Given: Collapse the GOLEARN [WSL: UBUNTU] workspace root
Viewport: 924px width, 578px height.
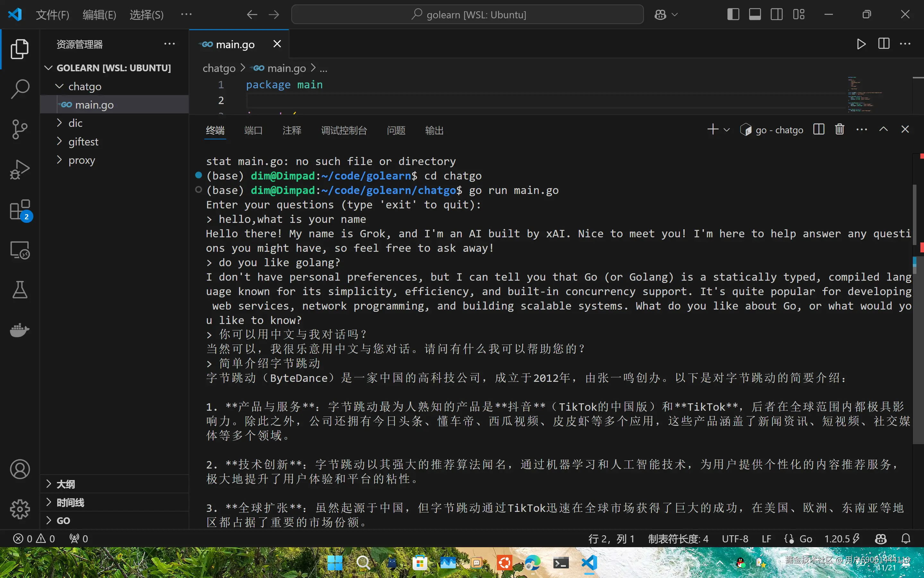Looking at the screenshot, I should pos(114,68).
